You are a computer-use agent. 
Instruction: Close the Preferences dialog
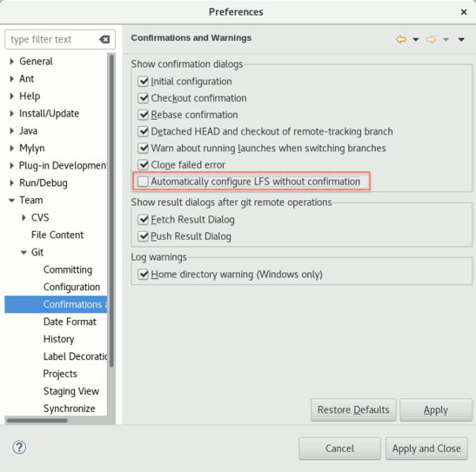click(463, 12)
